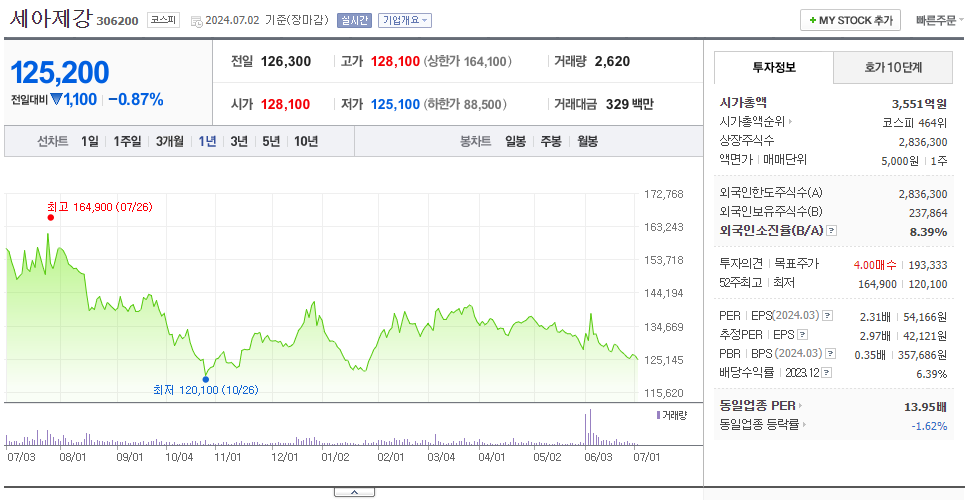Click the PER value 2.31배
This screenshot has height=500, width=968.
875,317
